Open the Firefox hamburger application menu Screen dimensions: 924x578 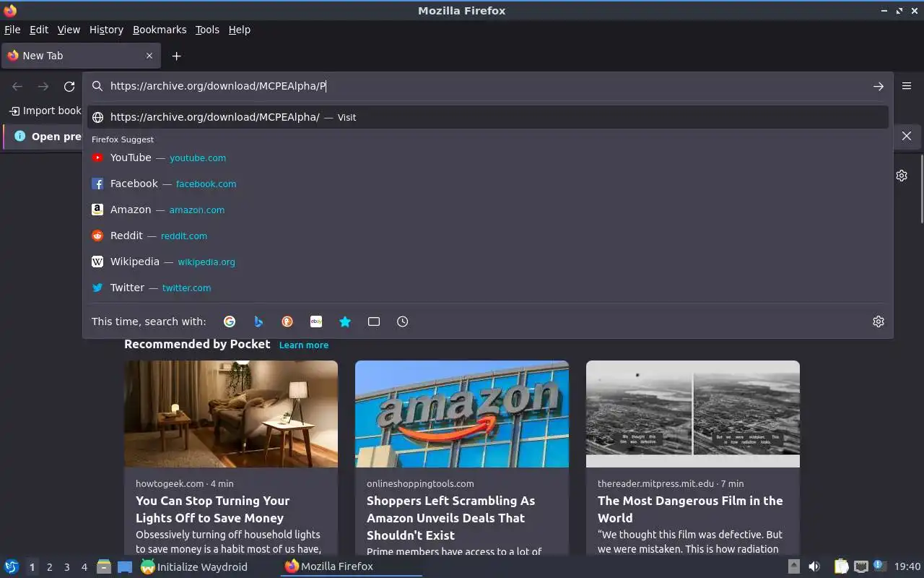[x=907, y=86]
